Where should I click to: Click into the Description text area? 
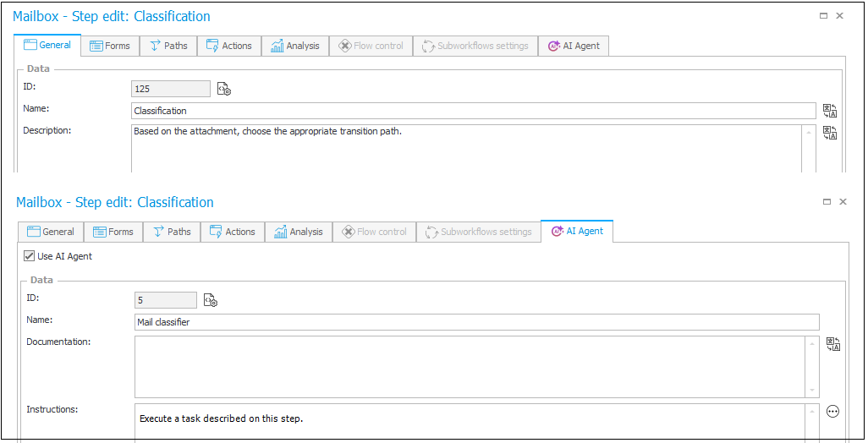point(467,149)
